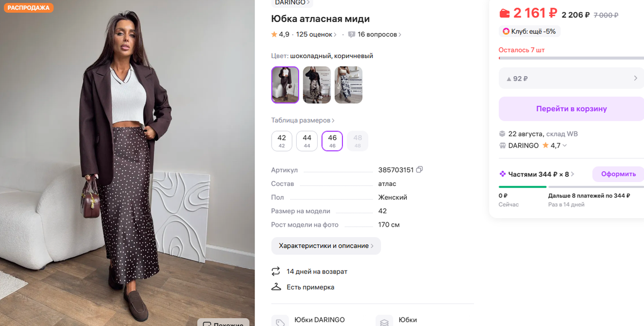Select size 44
The image size is (644, 326).
tap(306, 141)
